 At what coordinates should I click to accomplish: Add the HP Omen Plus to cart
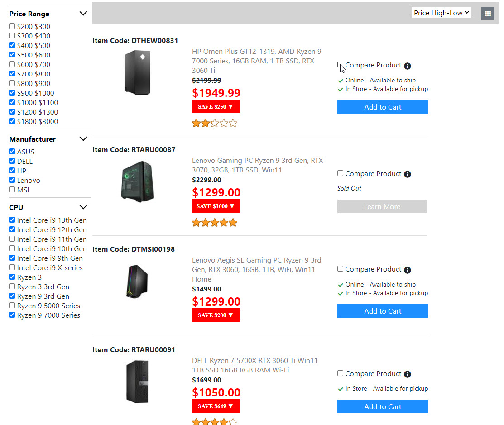(382, 107)
